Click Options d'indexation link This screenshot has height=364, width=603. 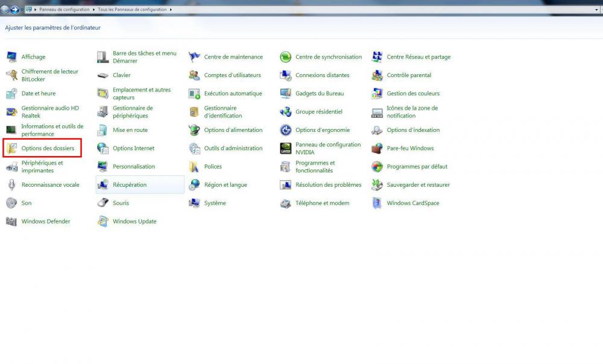point(413,130)
